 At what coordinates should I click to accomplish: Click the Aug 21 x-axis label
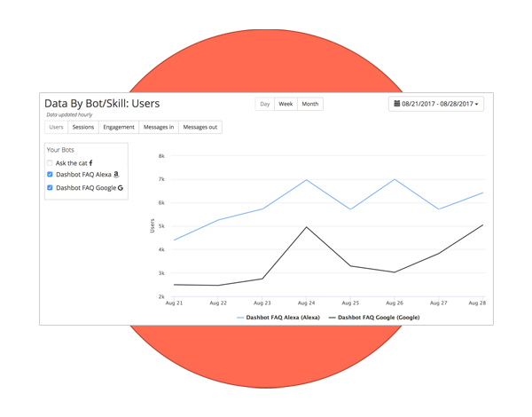(174, 303)
